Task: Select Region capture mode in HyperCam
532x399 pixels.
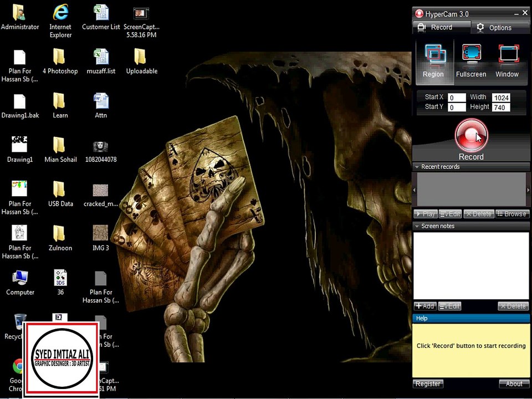Action: point(434,62)
